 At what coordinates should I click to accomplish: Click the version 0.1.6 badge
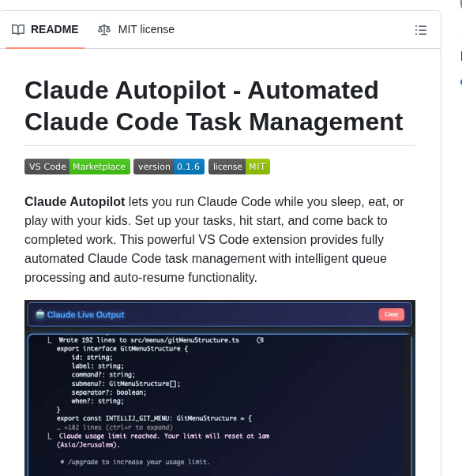(169, 167)
